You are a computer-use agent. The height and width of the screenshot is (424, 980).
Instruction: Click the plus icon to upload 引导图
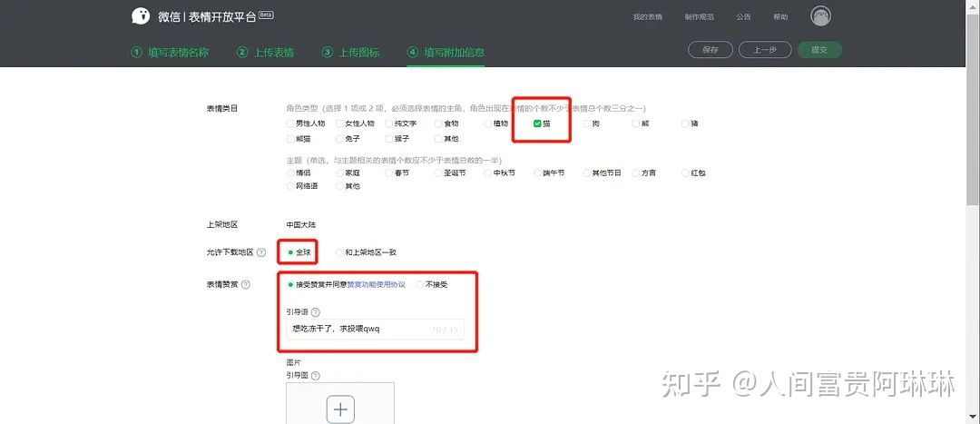point(340,409)
